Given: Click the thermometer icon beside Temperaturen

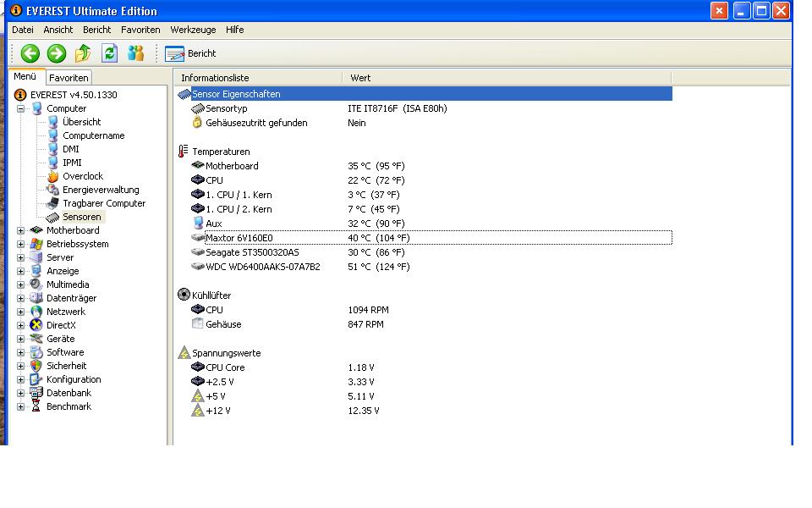Looking at the screenshot, I should tap(184, 152).
